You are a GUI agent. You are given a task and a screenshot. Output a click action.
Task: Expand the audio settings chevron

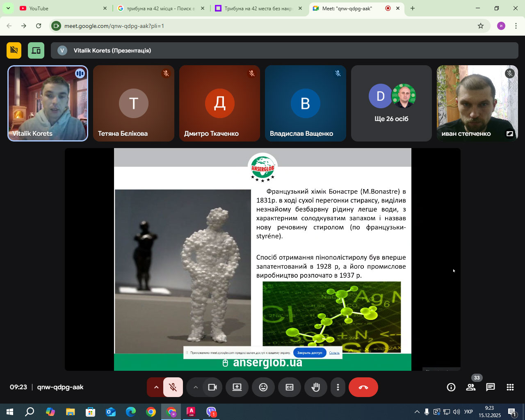coord(156,387)
